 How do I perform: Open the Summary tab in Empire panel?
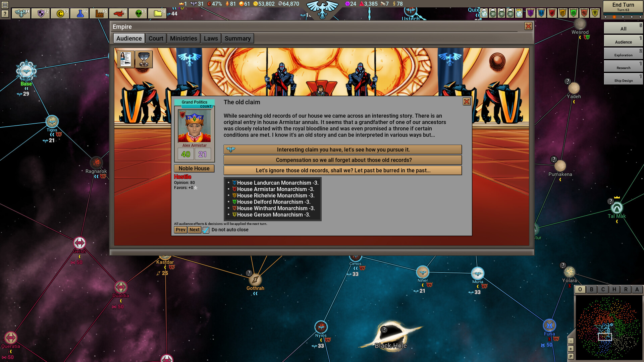point(237,38)
